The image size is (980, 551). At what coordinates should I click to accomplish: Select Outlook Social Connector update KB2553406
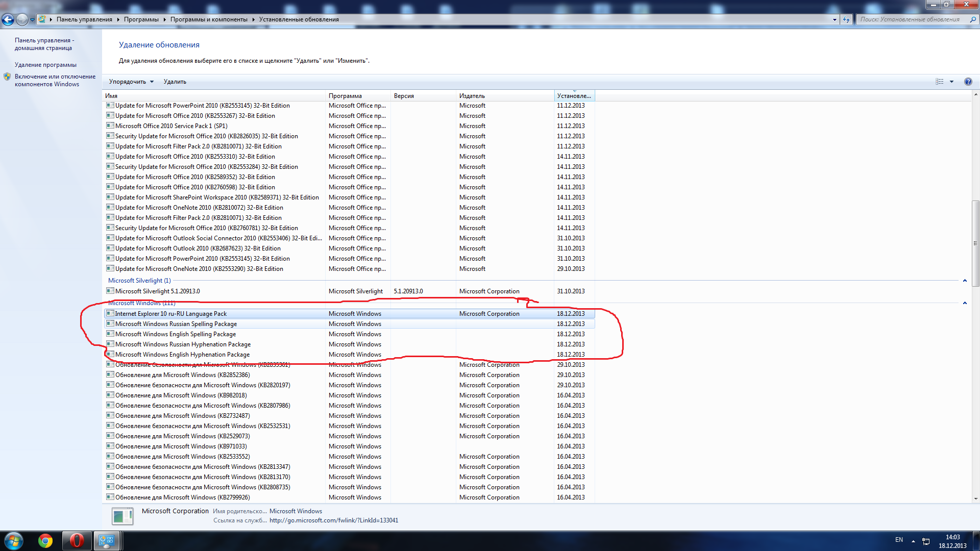[350, 238]
